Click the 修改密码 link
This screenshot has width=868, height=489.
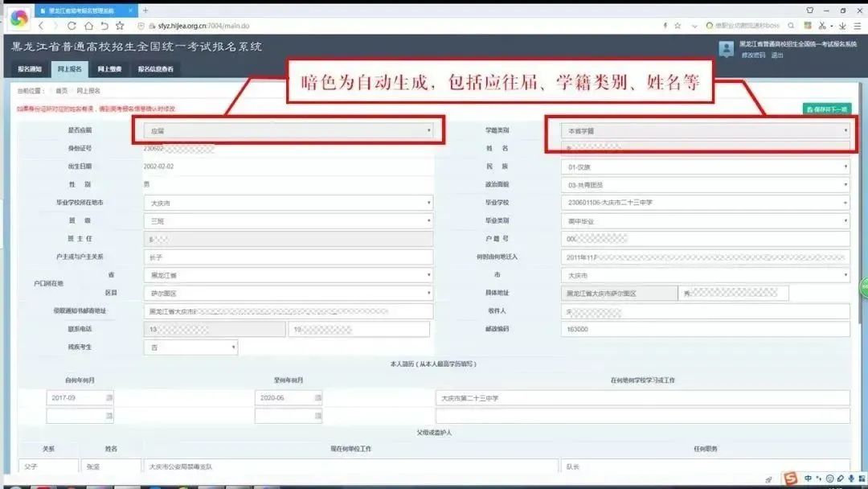[753, 55]
